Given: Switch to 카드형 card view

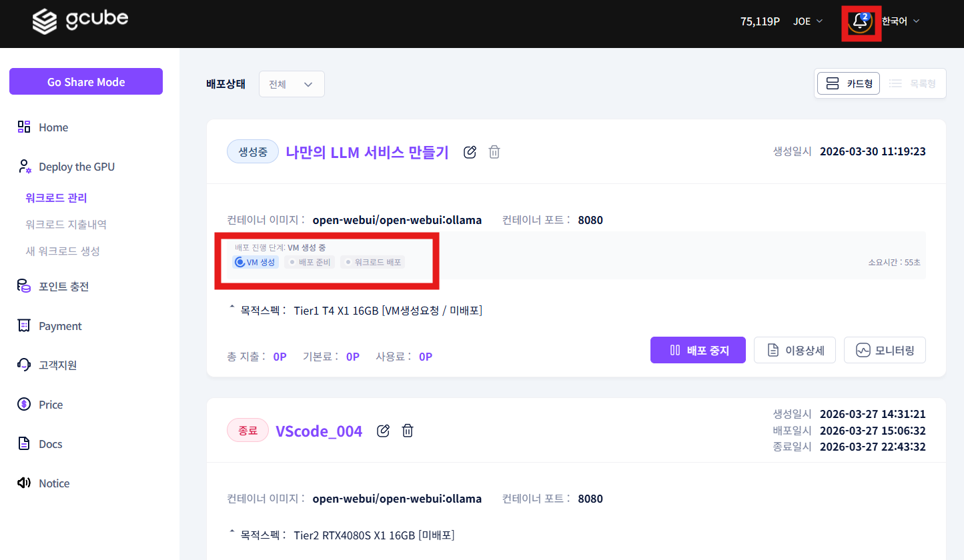Looking at the screenshot, I should pyautogui.click(x=849, y=83).
